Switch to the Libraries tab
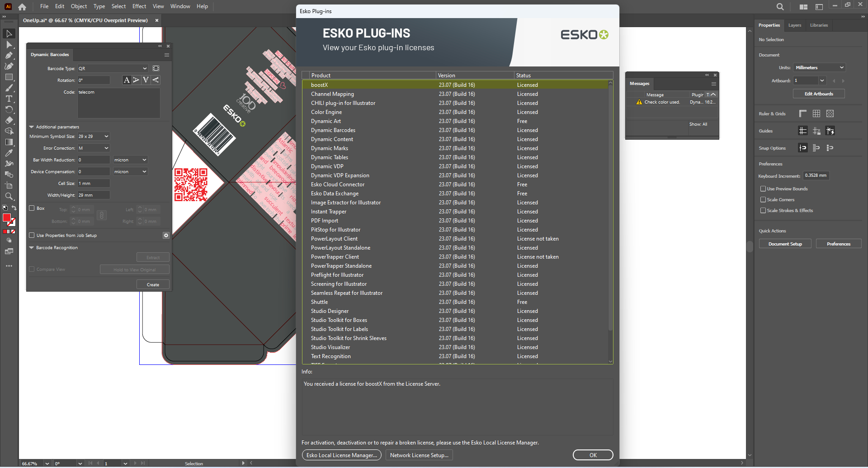The width and height of the screenshot is (868, 468). point(819,25)
